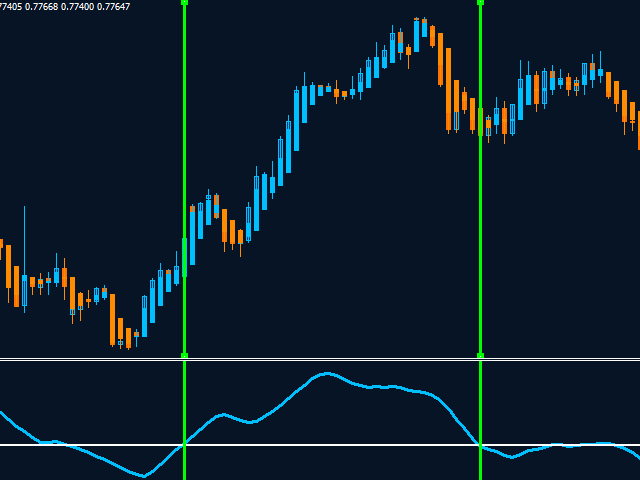Select the blue oscillator line at its highest peak
The width and height of the screenshot is (640, 480).
coord(327,373)
